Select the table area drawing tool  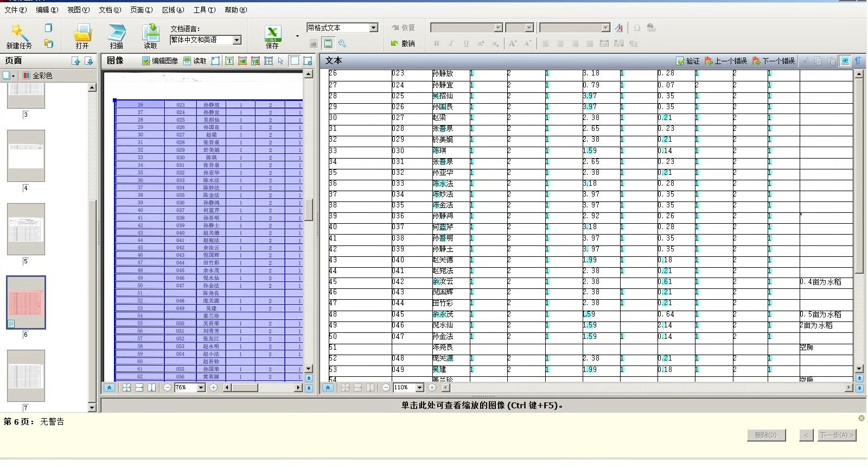coord(269,61)
